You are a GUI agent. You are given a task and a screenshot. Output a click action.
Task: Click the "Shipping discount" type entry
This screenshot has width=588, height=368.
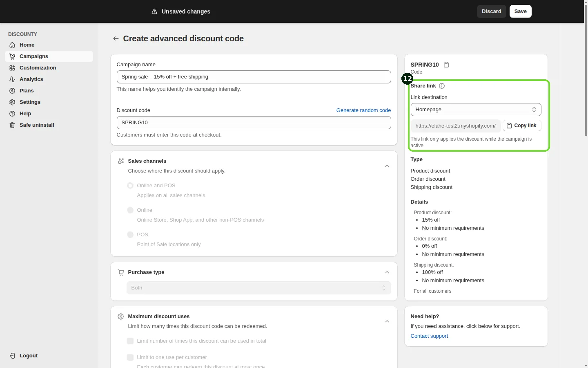[x=432, y=187]
